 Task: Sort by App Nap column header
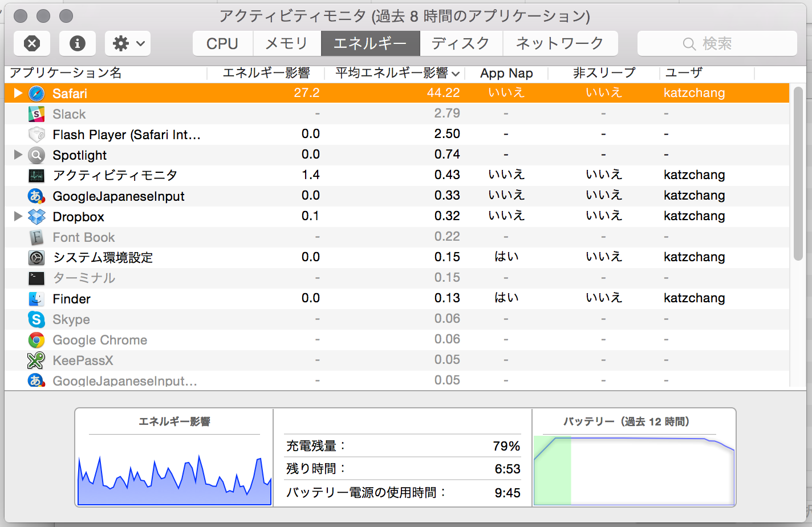pos(506,73)
